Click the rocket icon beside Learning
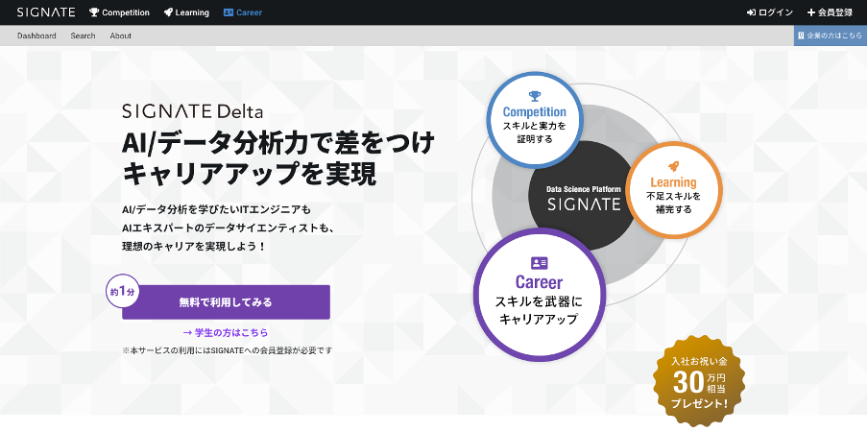Image resolution: width=868 pixels, height=432 pixels. coord(169,12)
